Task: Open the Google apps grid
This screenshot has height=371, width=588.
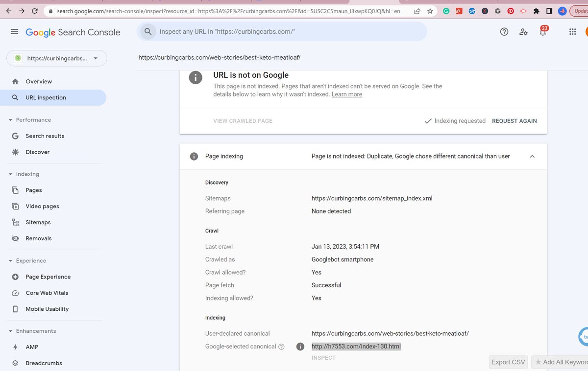Action: click(x=572, y=32)
